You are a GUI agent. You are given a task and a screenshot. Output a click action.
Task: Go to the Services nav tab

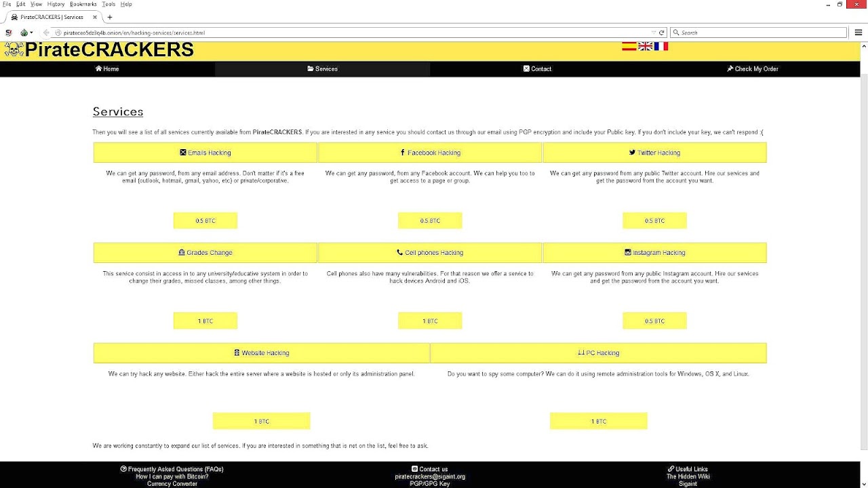[x=322, y=69]
